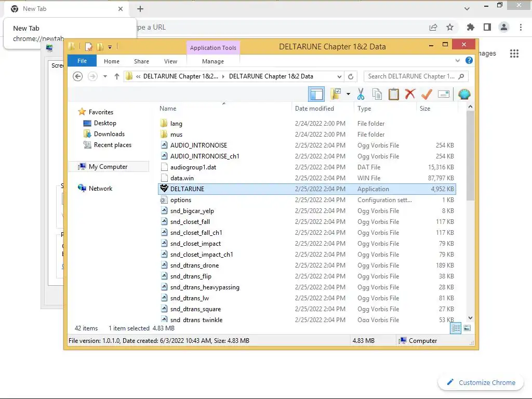532x399 pixels.
Task: Go forward with the Forward arrow
Action: click(x=92, y=76)
